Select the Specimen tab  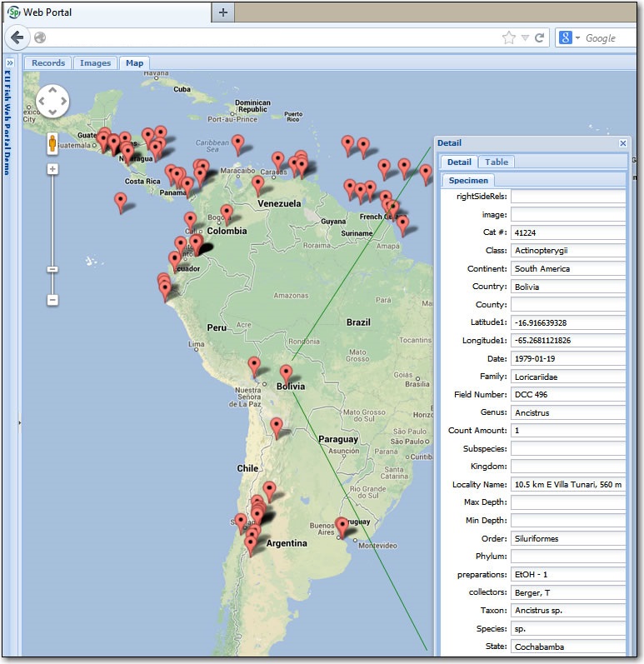(469, 180)
